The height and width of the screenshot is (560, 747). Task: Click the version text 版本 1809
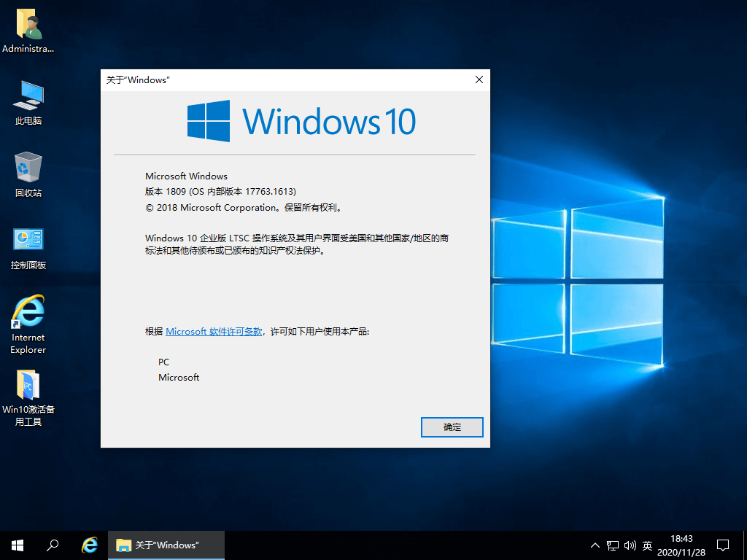[x=166, y=192]
